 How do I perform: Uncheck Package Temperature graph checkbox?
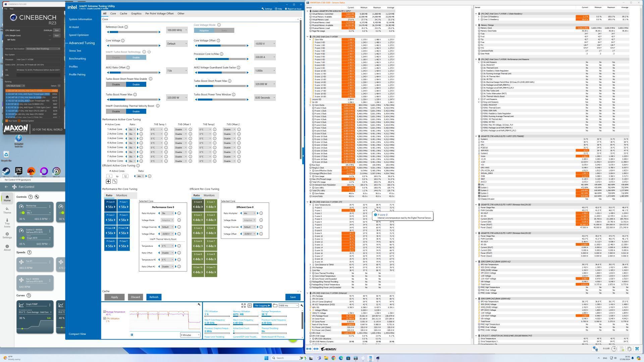tap(105, 312)
